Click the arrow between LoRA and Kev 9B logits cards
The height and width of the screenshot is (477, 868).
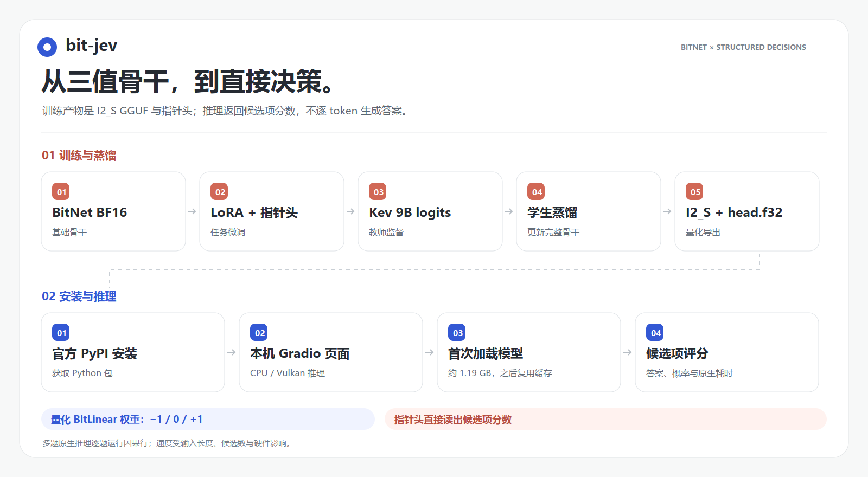350,211
